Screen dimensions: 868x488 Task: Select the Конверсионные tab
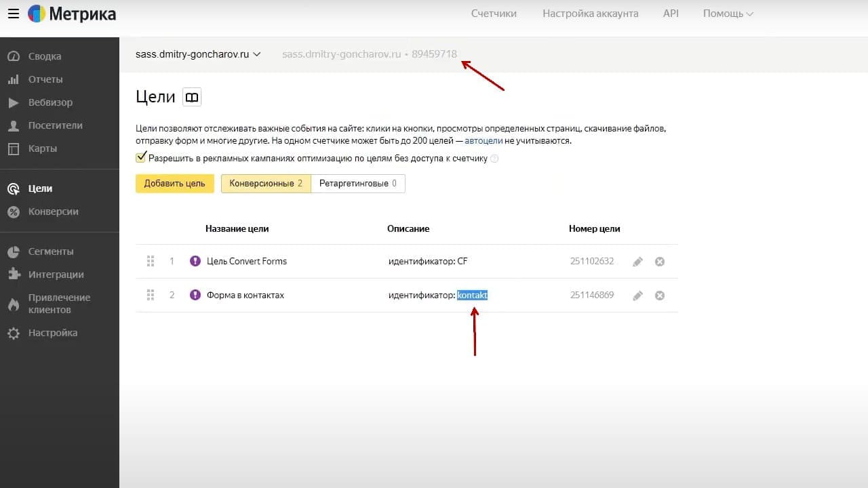266,184
